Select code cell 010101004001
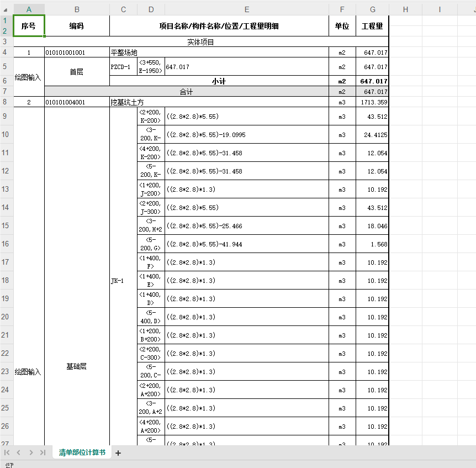The height and width of the screenshot is (468, 476). coord(77,102)
